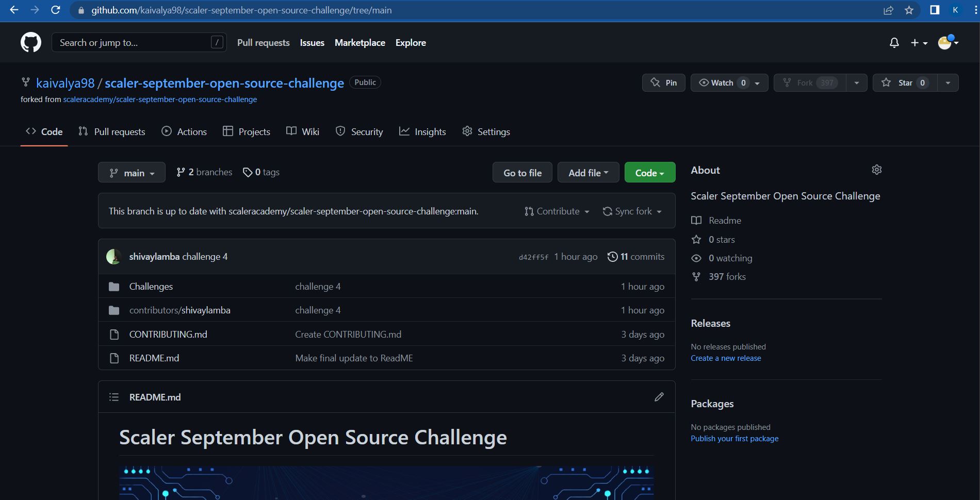Click the share page icon in address bar
Viewport: 980px width, 500px height.
coord(888,10)
